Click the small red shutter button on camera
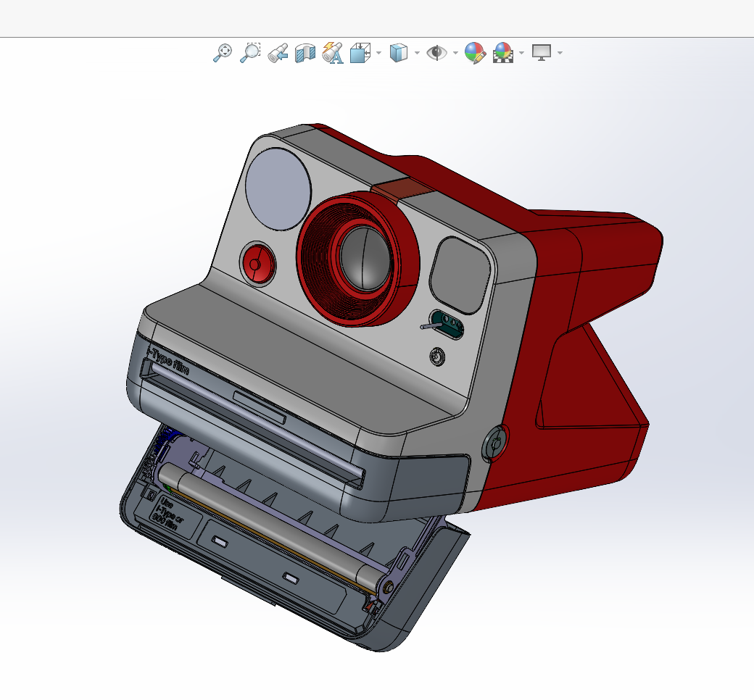The height and width of the screenshot is (700, 754). coord(257,264)
